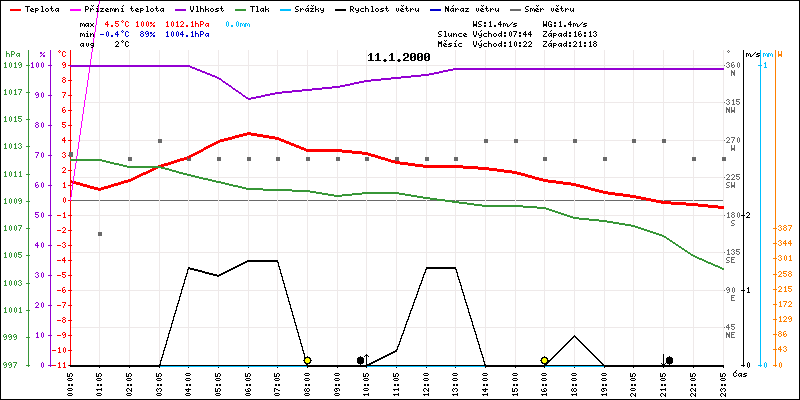Click the green Tlak legend line
Image resolution: width=800 pixels, height=400 pixels.
click(239, 8)
